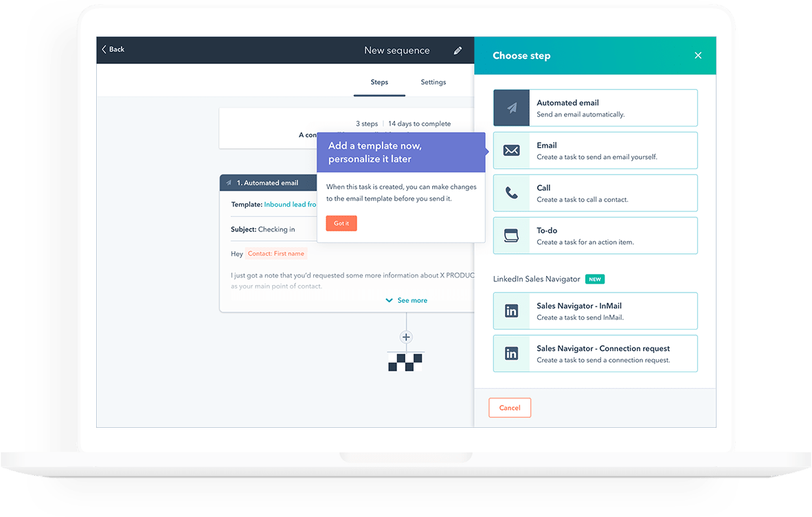This screenshot has height=517, width=812.
Task: Pick the To-do task icon
Action: click(x=512, y=235)
